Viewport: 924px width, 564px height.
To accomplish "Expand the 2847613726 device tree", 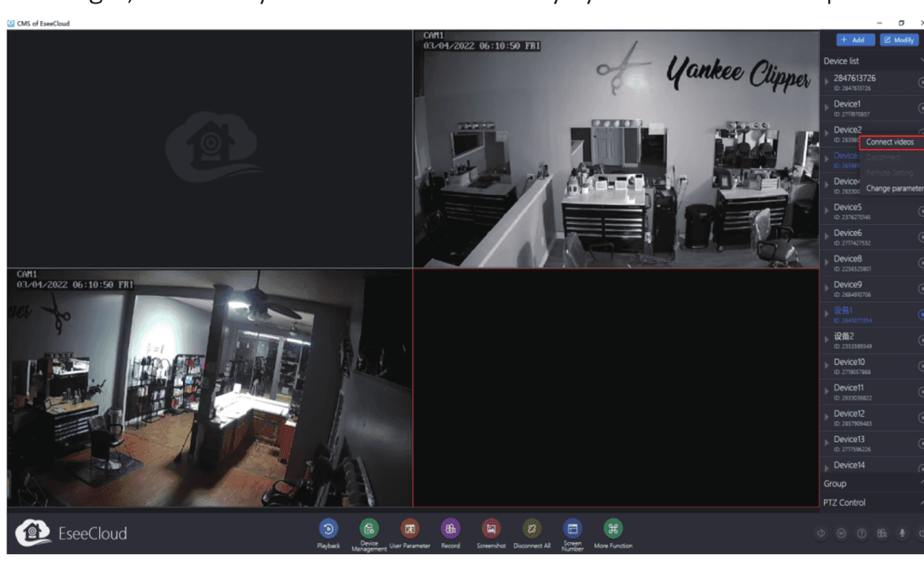I will click(x=827, y=82).
